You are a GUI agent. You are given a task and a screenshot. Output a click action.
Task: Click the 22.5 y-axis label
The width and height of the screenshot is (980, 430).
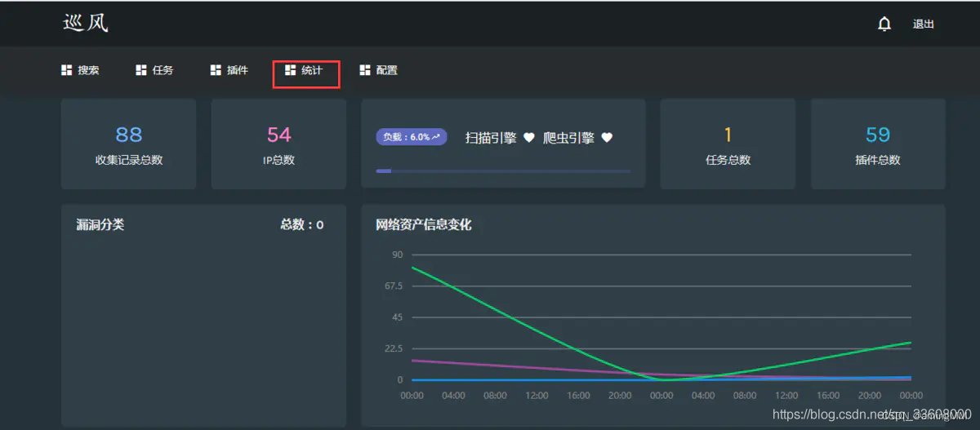[394, 348]
